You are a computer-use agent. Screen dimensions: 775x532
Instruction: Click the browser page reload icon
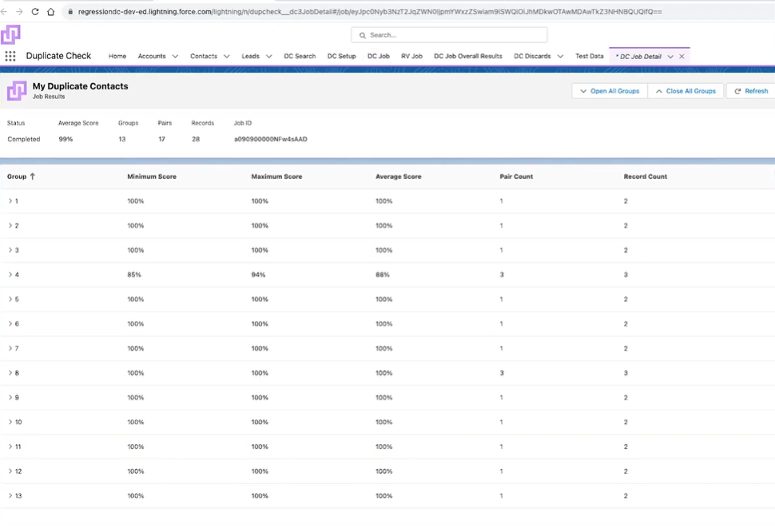[34, 12]
